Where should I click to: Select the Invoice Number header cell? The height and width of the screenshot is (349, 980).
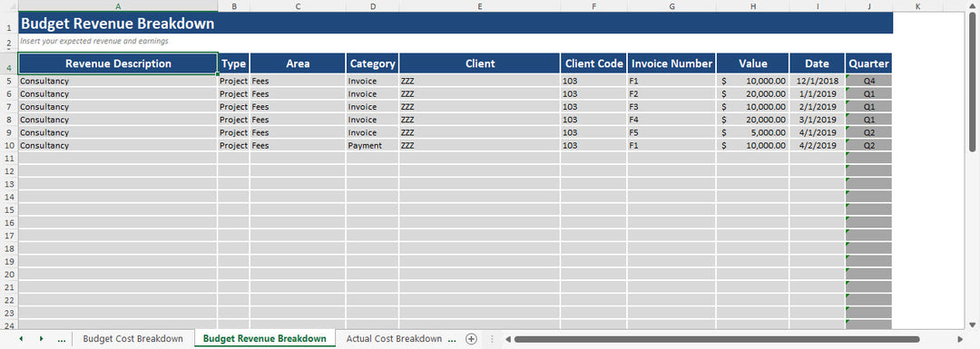671,63
